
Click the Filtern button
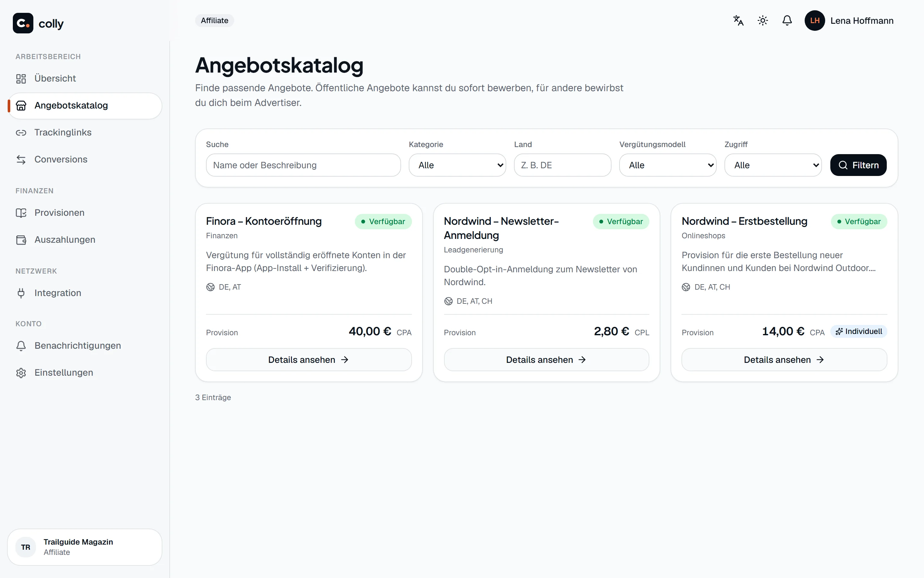point(858,165)
